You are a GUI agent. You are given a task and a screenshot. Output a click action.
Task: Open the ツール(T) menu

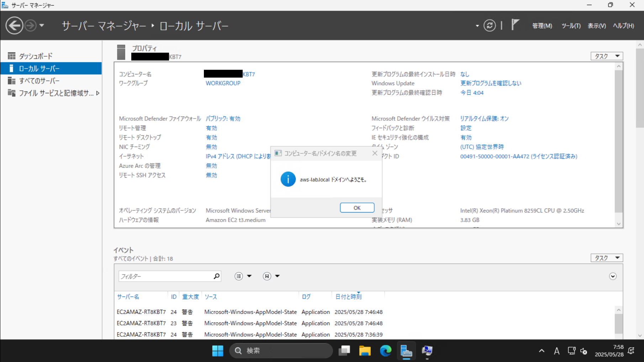tap(571, 26)
